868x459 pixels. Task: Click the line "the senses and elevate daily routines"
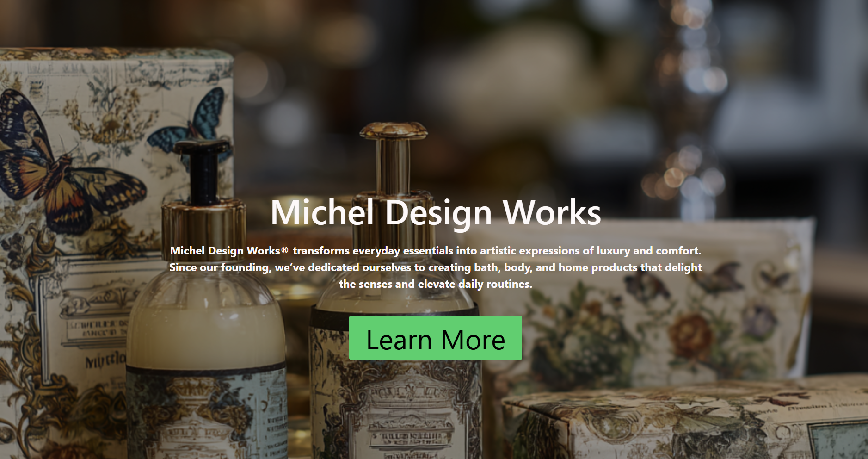tap(435, 284)
